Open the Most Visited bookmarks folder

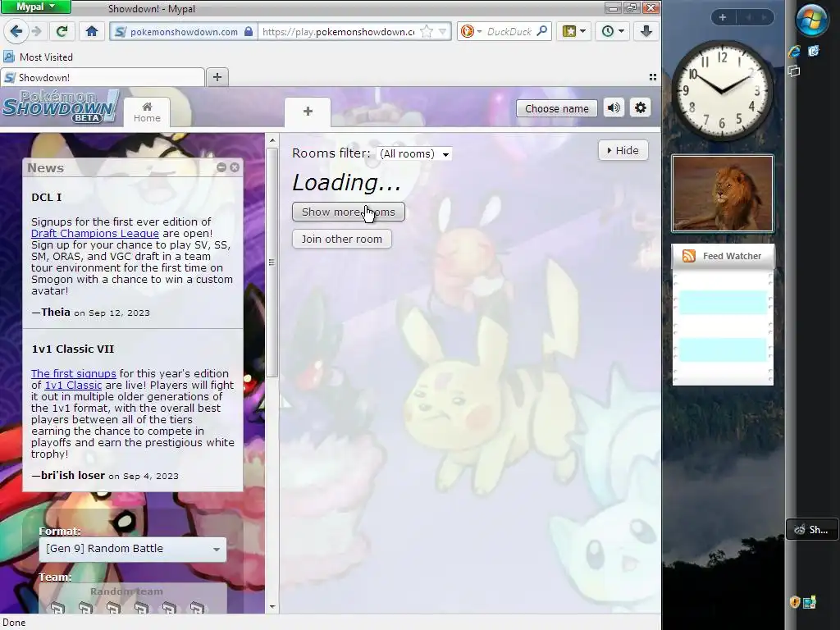click(38, 57)
